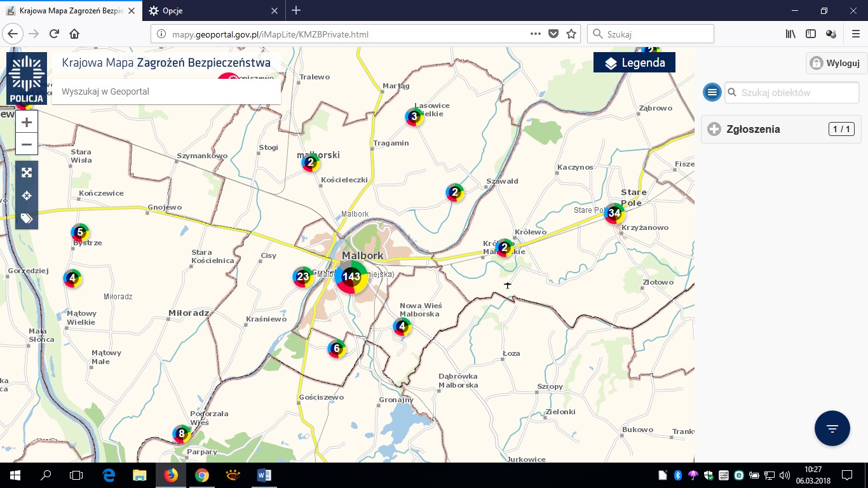The image size is (868, 488).
Task: Open the blue layers list menu icon
Action: [x=712, y=92]
